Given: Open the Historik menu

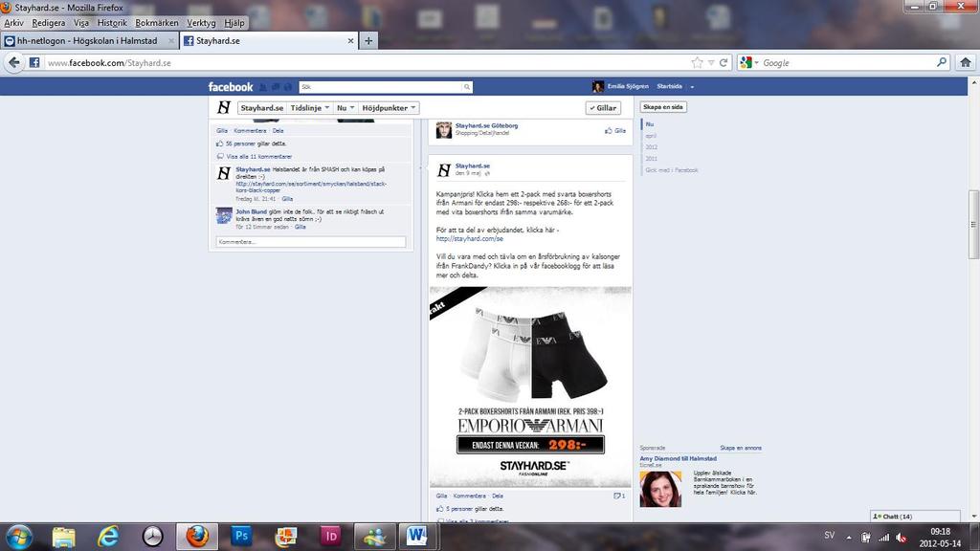Looking at the screenshot, I should (112, 23).
